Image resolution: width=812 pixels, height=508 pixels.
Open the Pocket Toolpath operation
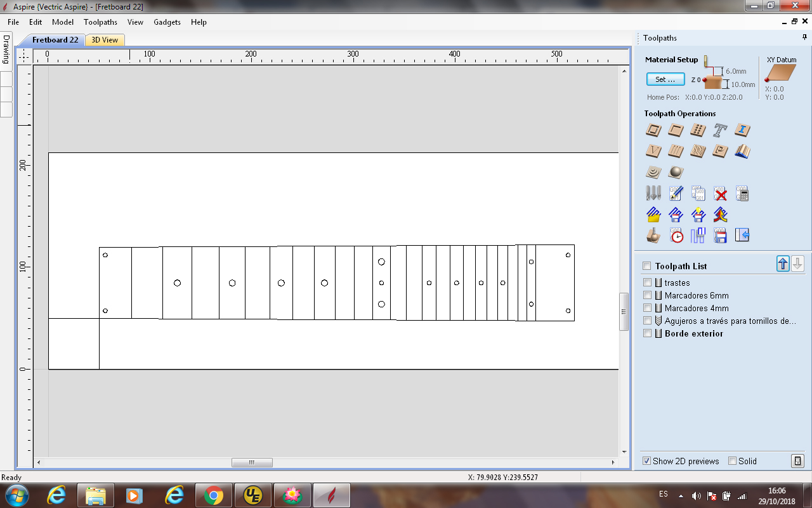pos(676,131)
